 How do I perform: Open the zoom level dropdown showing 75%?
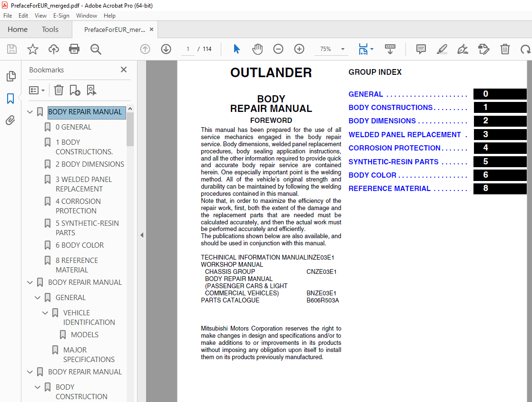pos(331,49)
